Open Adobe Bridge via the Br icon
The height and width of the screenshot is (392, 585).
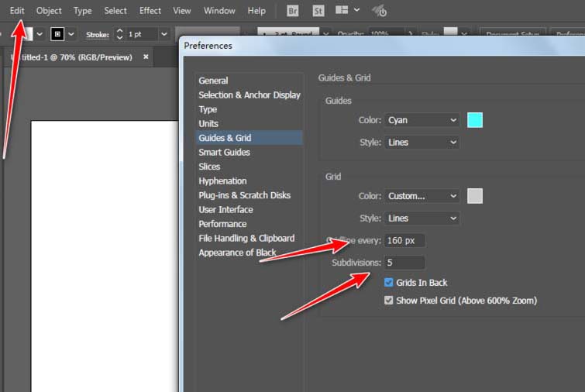[x=292, y=11]
